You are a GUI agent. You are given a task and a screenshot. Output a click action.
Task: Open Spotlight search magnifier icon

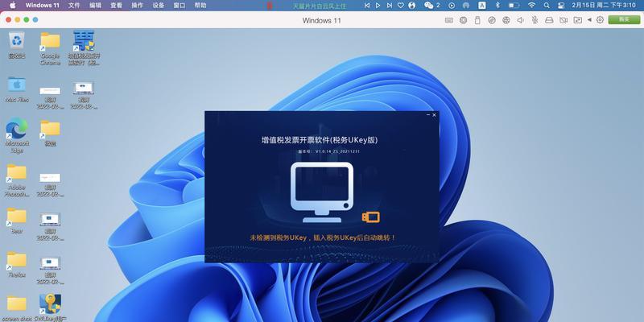(547, 6)
